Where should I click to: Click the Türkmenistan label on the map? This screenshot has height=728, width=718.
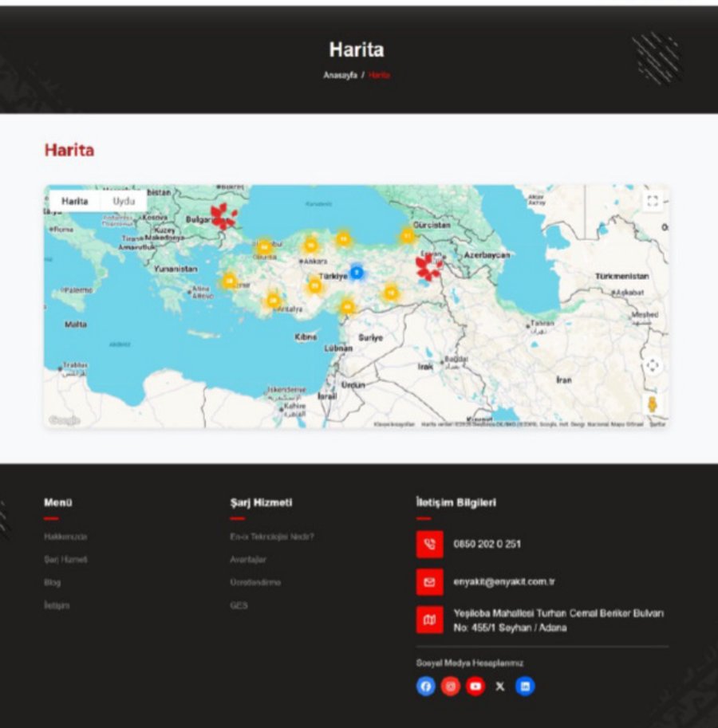tap(622, 276)
